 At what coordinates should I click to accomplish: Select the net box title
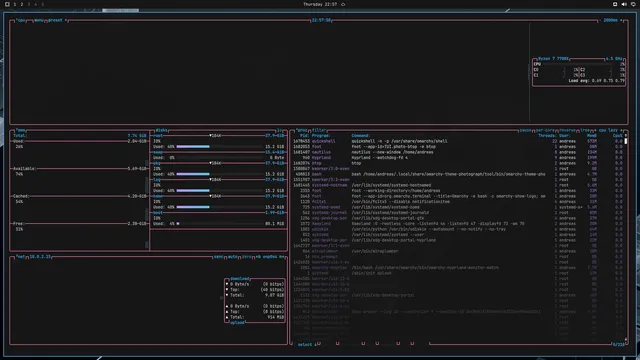click(21, 257)
